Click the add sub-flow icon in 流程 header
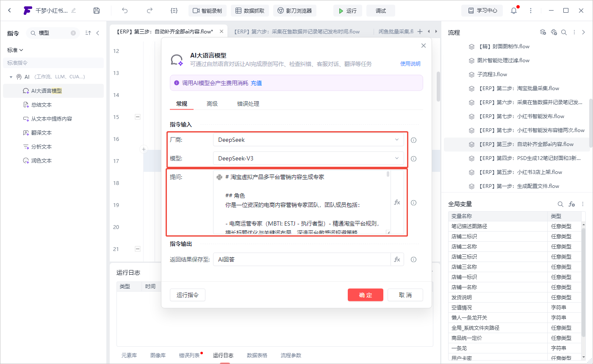 point(543,32)
